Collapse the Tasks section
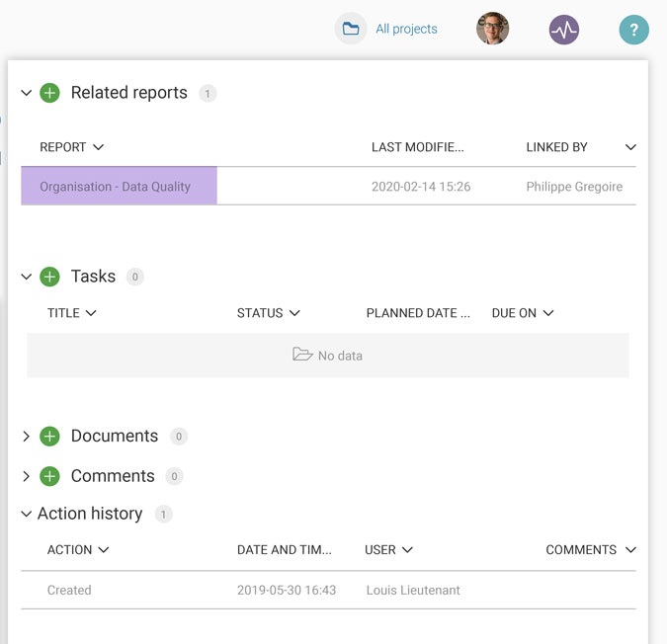 (27, 277)
